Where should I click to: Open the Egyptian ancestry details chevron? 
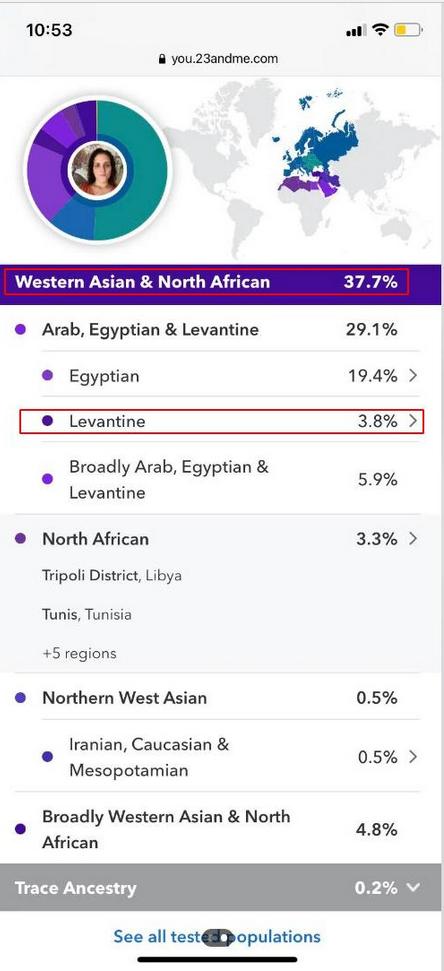(414, 375)
